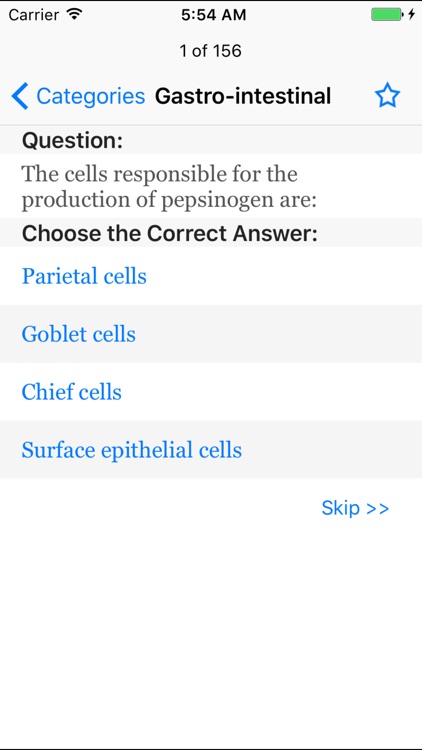The width and height of the screenshot is (422, 750).
Task: Select the Goblet cells option
Action: pyautogui.click(x=211, y=334)
